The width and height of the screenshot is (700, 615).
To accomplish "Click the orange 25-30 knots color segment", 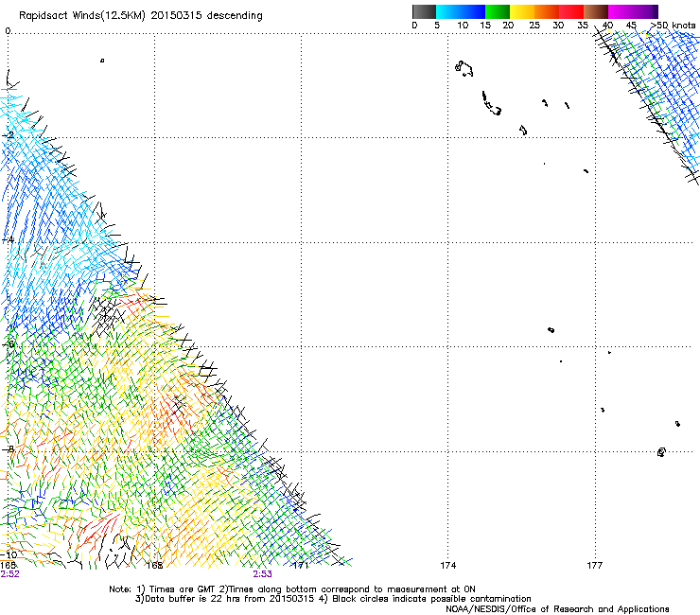I will [547, 11].
